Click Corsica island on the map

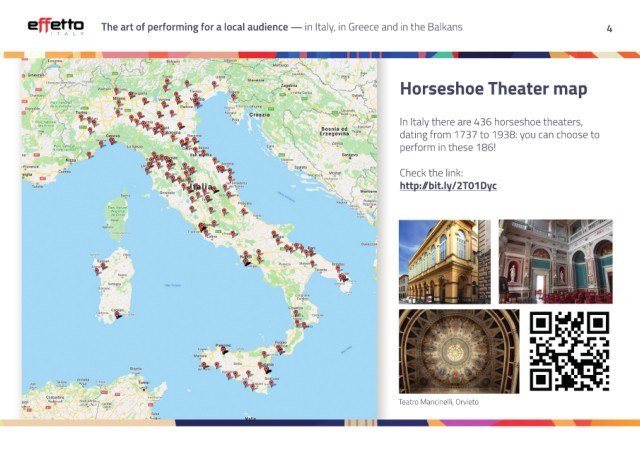[117, 211]
